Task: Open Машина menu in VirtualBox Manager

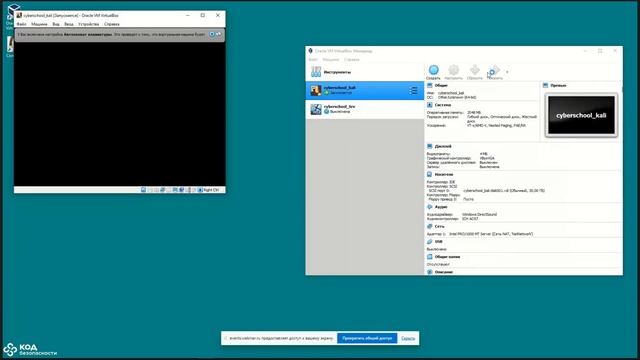Action: tap(331, 60)
